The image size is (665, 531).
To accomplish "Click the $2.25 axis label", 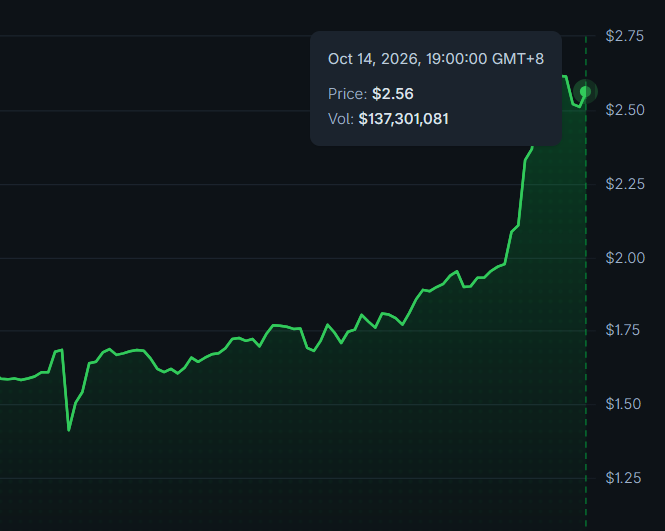I will [x=625, y=184].
